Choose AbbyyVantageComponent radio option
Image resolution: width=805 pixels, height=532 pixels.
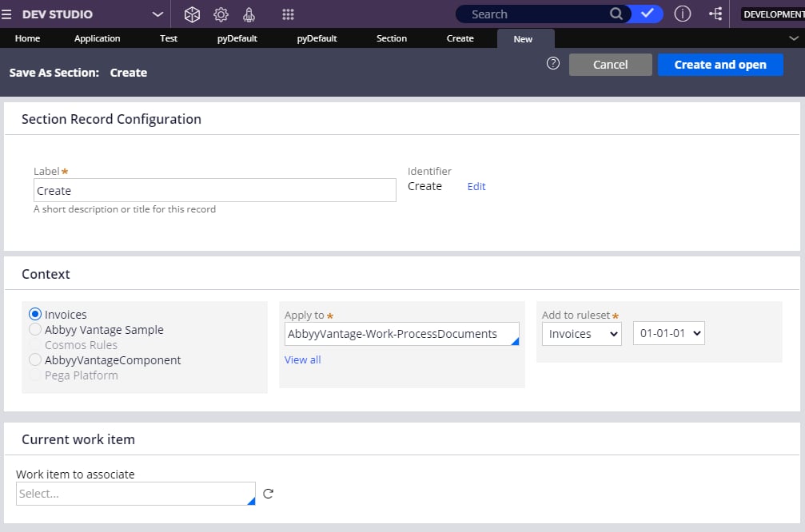point(35,359)
